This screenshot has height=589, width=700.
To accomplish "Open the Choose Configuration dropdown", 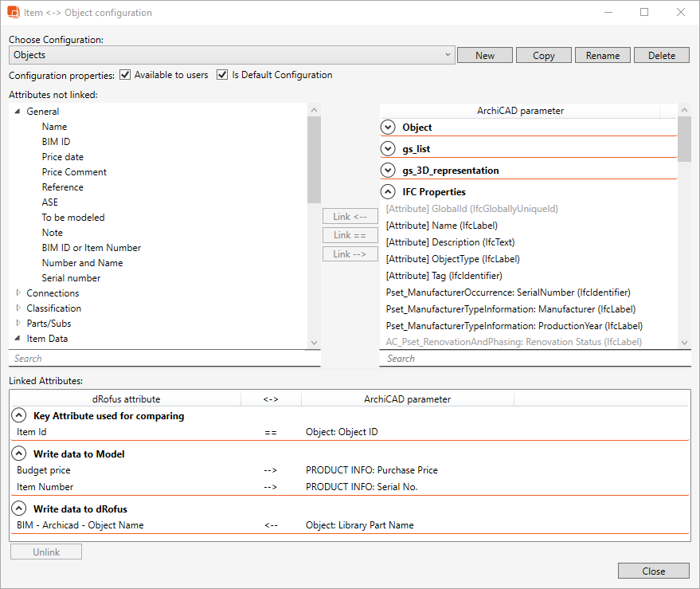I will (232, 55).
